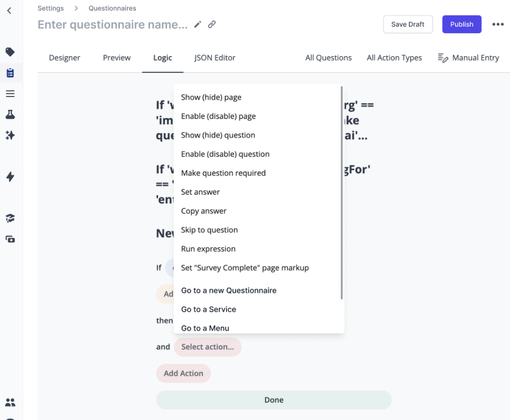Image resolution: width=517 pixels, height=420 pixels.
Task: Select the list icon in the left sidebar
Action: point(11,93)
